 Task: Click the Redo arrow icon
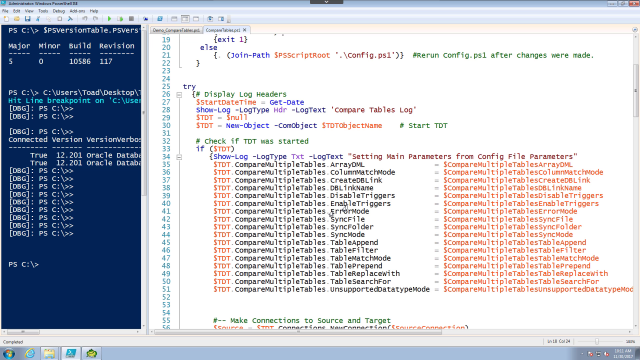pyautogui.click(x=96, y=19)
